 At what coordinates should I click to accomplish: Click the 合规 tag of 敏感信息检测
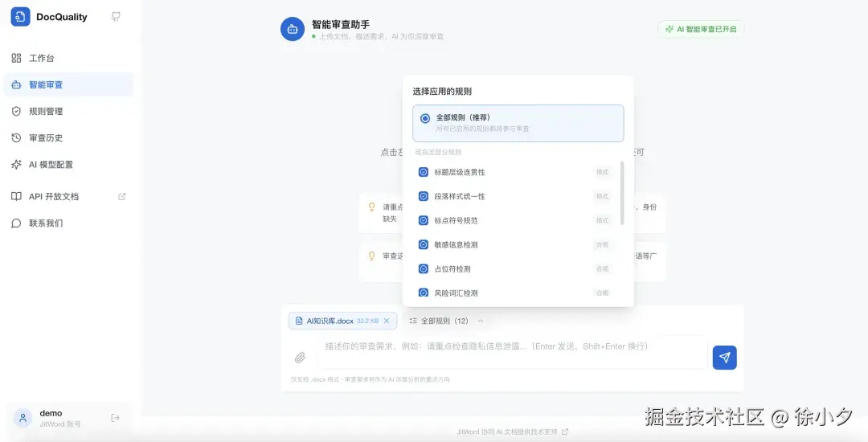[x=602, y=244]
